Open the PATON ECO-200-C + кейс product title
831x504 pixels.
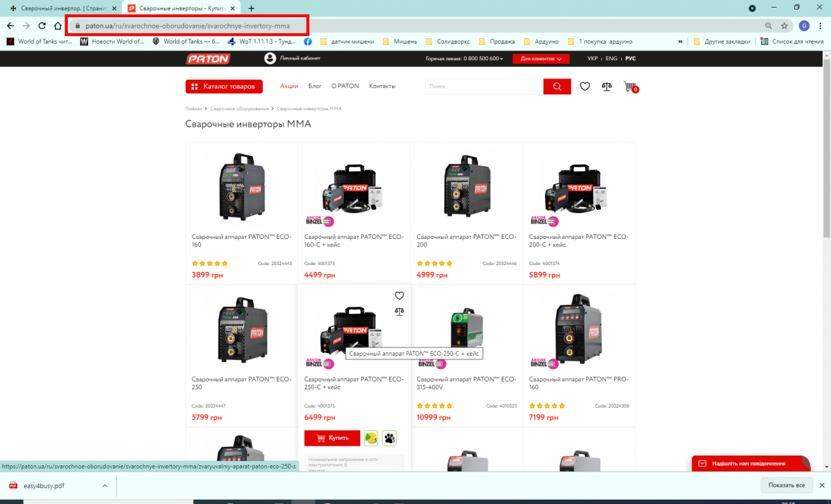[578, 240]
